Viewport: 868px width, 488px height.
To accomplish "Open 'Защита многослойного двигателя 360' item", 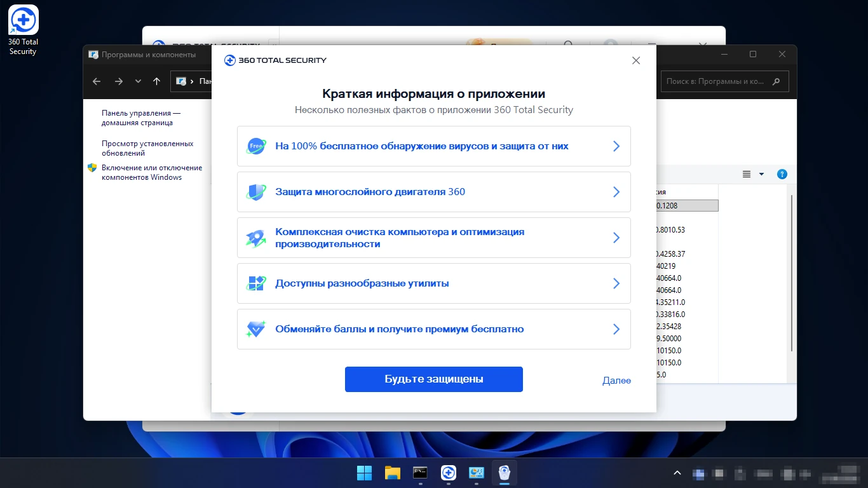I will (x=434, y=192).
